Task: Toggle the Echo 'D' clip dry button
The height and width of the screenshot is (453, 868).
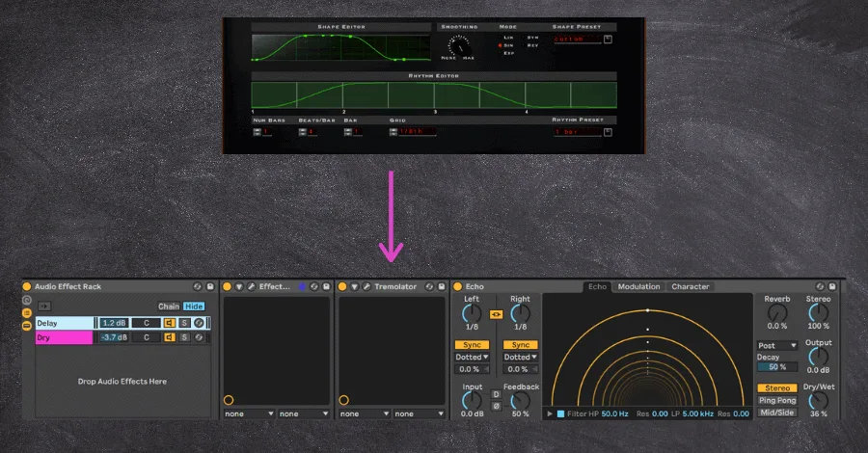Action: pos(496,394)
